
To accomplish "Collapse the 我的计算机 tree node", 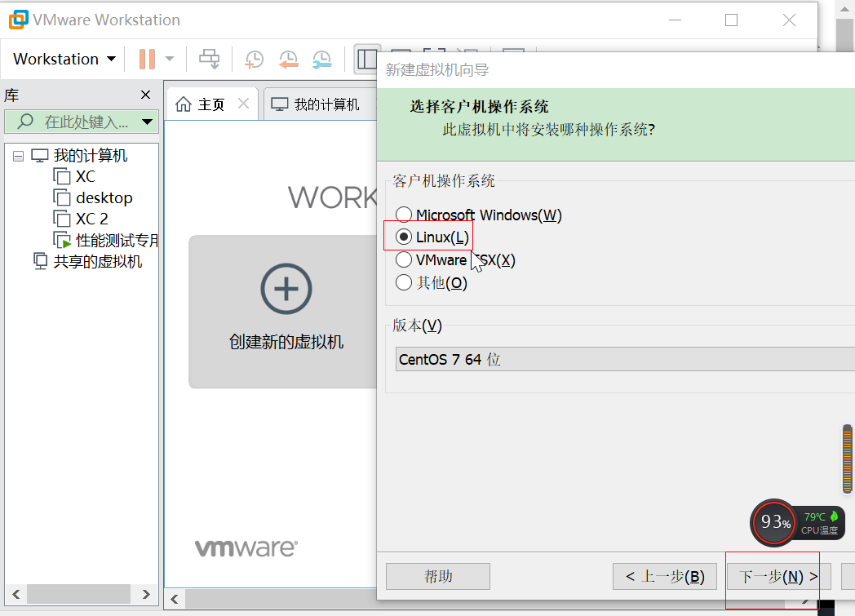I will (x=19, y=157).
